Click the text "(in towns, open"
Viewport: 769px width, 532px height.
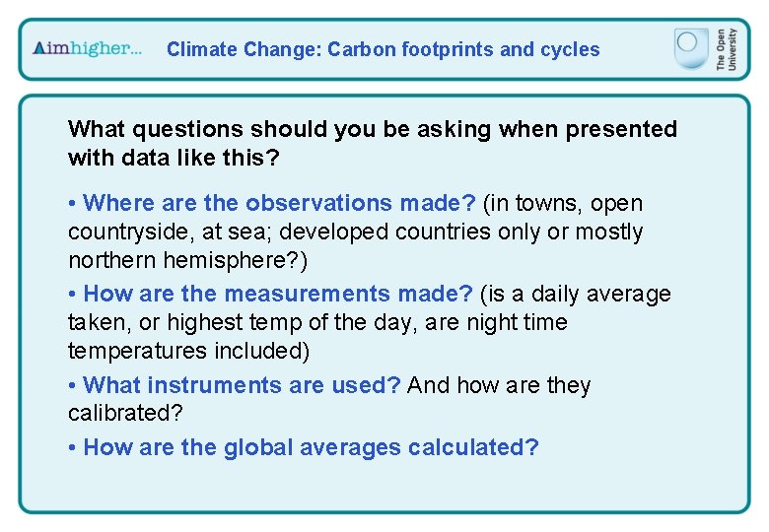coord(563,203)
